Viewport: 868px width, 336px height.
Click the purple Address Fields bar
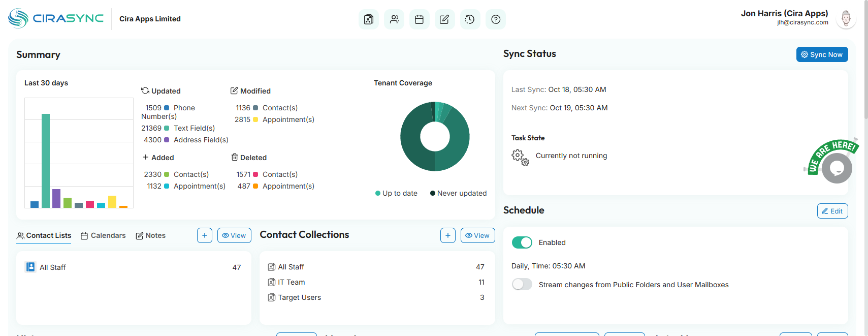tap(56, 198)
